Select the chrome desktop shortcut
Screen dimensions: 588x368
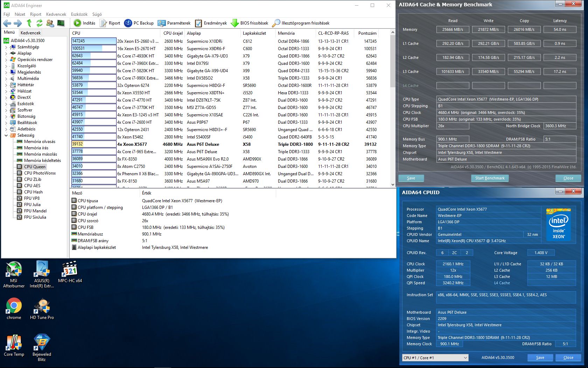[x=14, y=309]
